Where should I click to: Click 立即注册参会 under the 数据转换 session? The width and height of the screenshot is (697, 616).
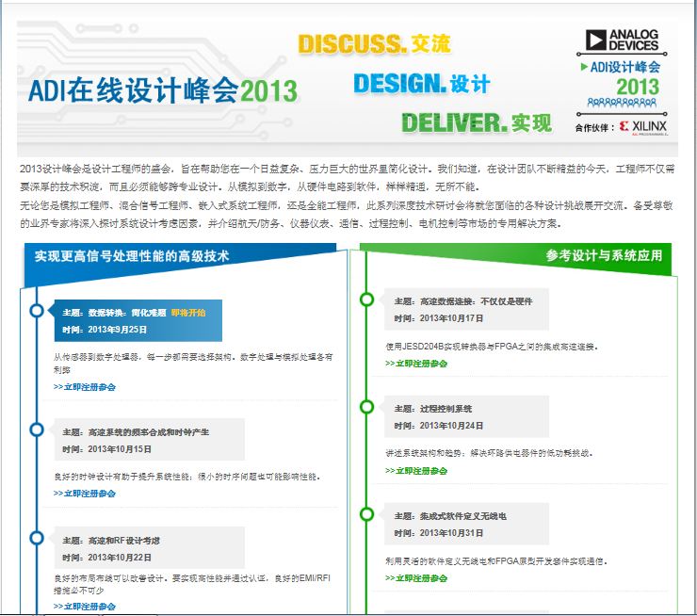click(x=85, y=387)
